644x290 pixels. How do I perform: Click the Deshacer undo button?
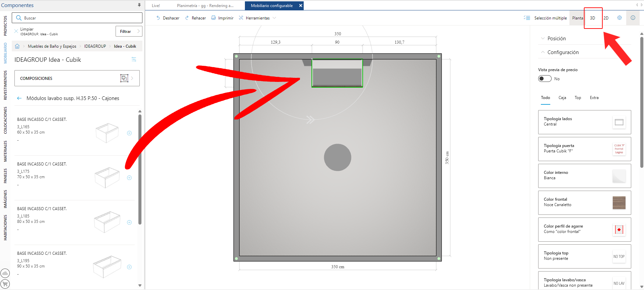pyautogui.click(x=168, y=18)
